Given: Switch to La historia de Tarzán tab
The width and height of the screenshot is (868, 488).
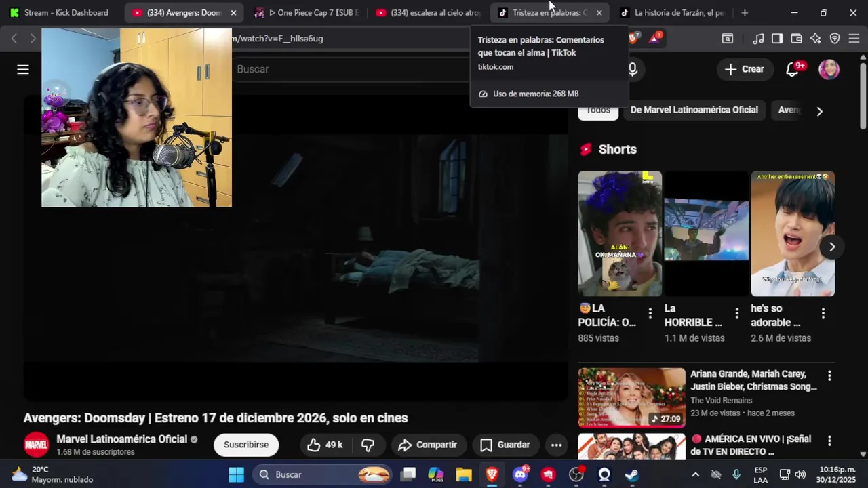Looking at the screenshot, I should [x=673, y=12].
